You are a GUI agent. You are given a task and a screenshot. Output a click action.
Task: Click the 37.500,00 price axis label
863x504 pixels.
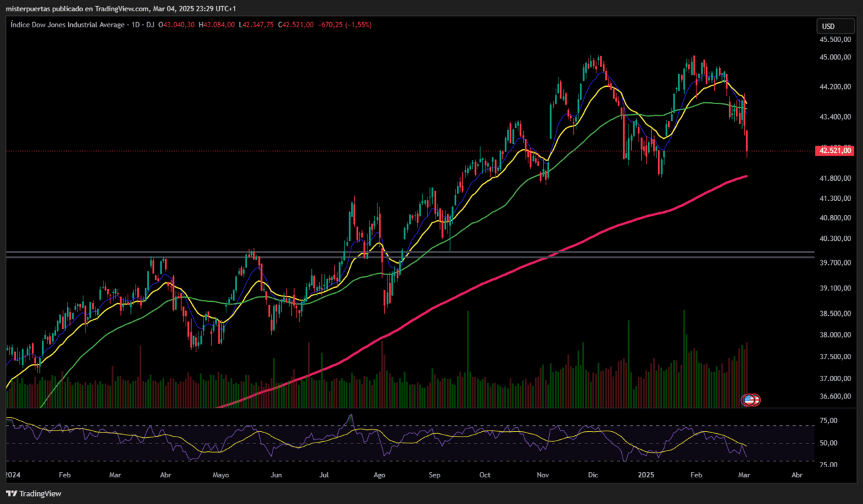pos(836,357)
